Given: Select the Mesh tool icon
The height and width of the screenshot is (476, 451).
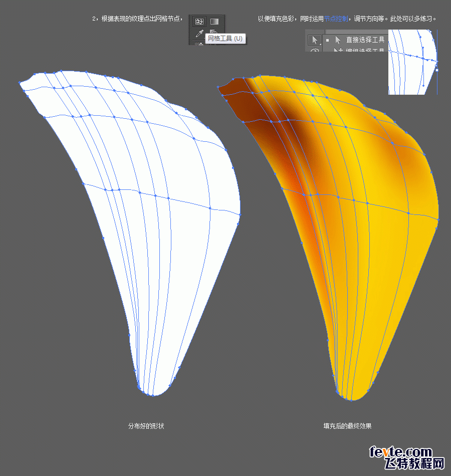Looking at the screenshot, I should click(199, 22).
